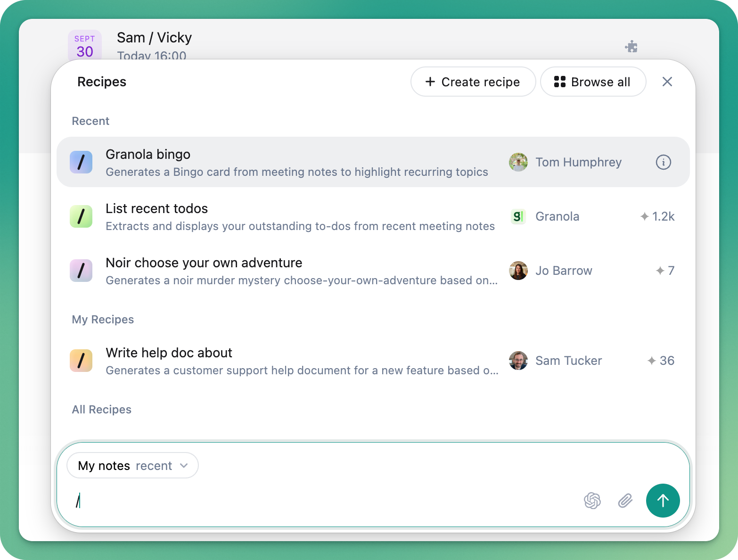Click the Write help doc about icon
Screen dimensions: 738x560
coord(81,361)
